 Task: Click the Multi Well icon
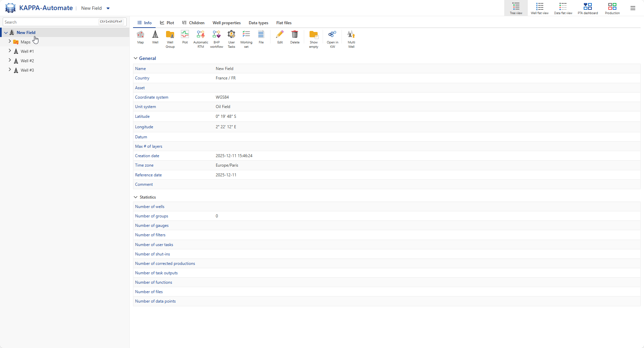(x=351, y=39)
